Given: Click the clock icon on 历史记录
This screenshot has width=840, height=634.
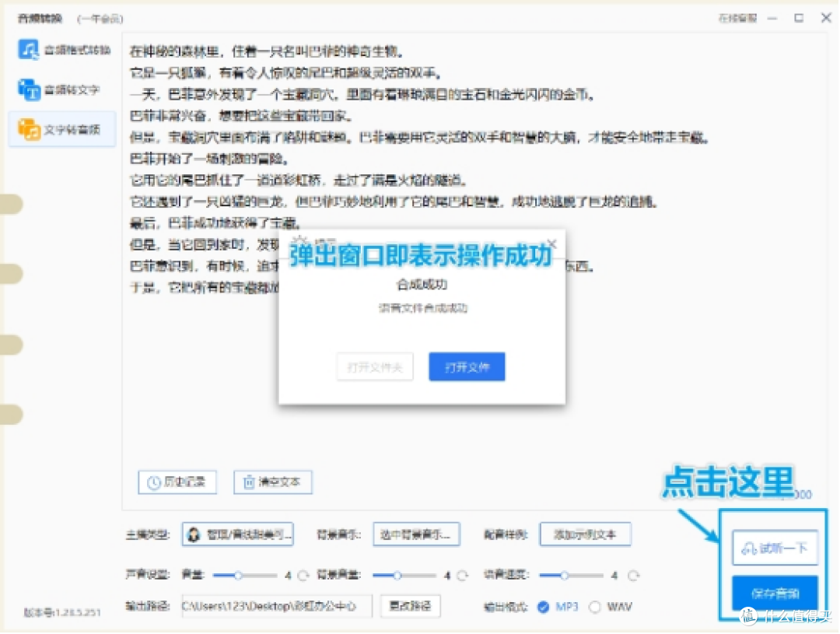Looking at the screenshot, I should point(154,482).
